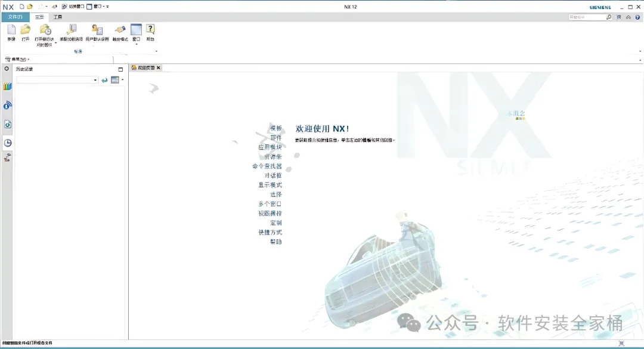The height and width of the screenshot is (349, 644).
Task: Expand History view style dropdown arrow
Action: [x=122, y=80]
